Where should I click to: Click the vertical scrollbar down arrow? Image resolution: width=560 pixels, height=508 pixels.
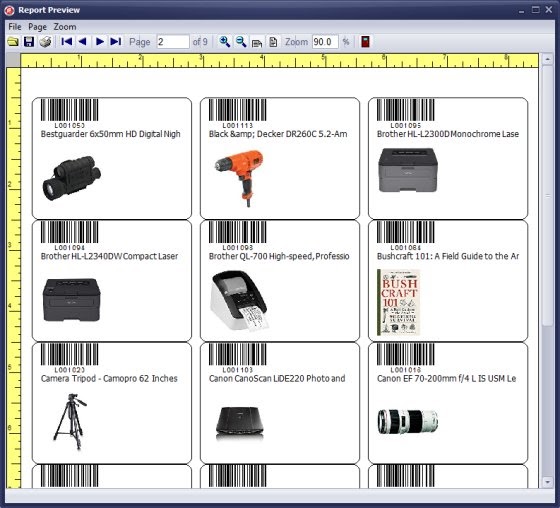(x=548, y=482)
